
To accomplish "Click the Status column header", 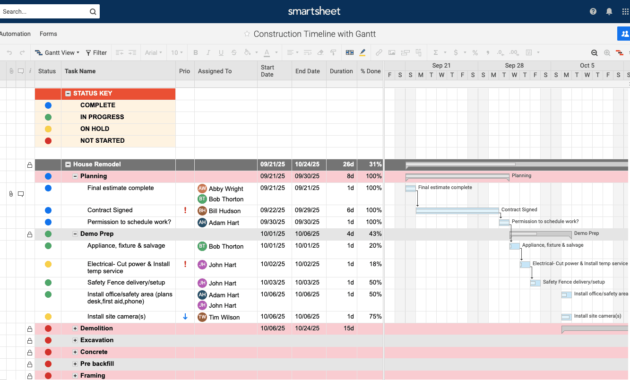I will pos(47,71).
